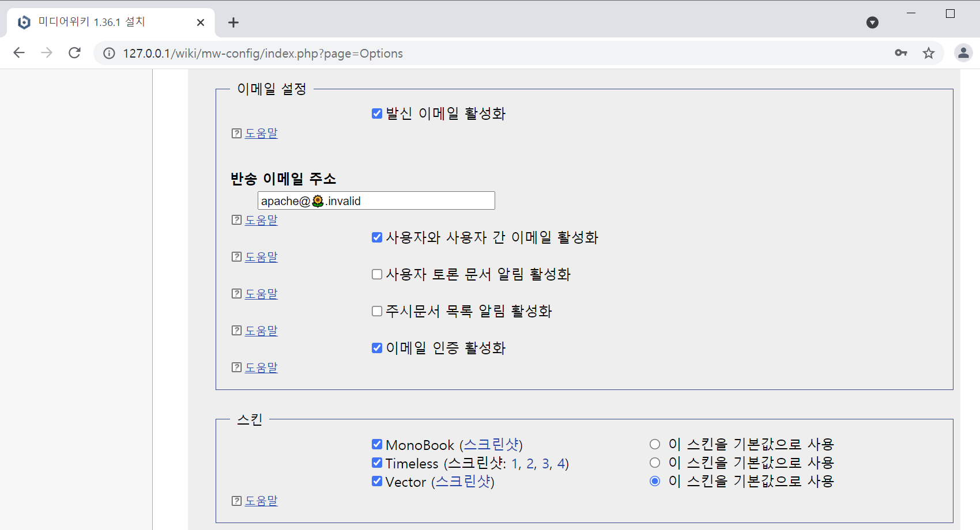This screenshot has height=530, width=980.
Task: Click help icon under 사용자와 사용자 간 이메일
Action: pyautogui.click(x=236, y=257)
